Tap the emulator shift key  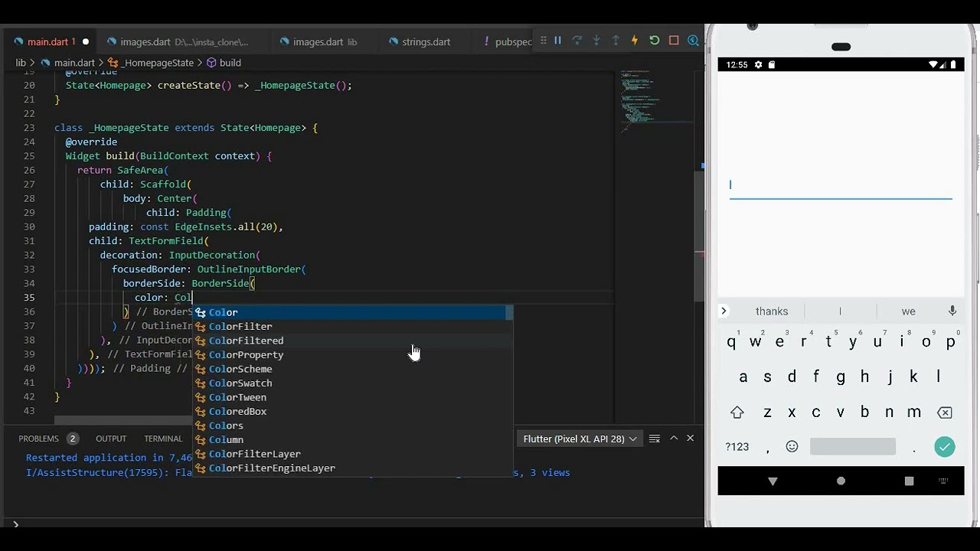coord(737,412)
